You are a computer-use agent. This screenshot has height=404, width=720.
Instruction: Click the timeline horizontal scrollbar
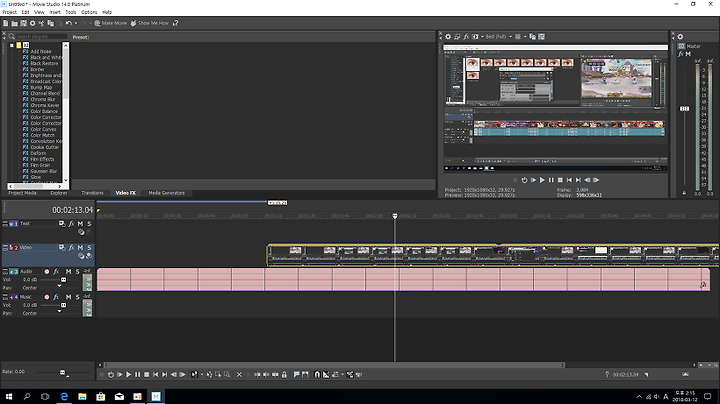(334, 365)
